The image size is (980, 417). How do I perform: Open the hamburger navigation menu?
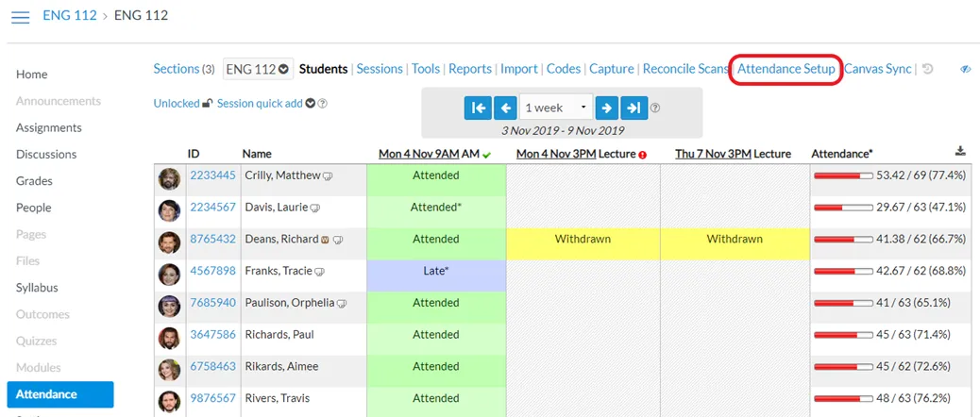(20, 17)
